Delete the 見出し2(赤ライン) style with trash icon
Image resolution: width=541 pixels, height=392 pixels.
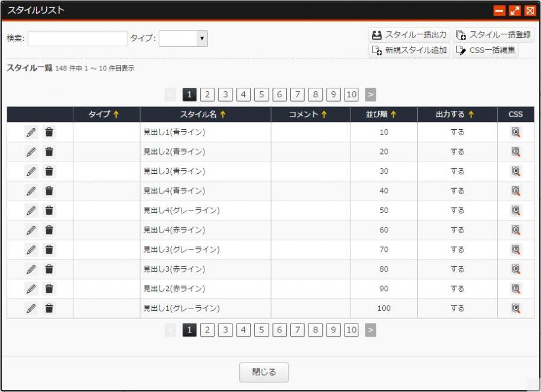pos(49,289)
